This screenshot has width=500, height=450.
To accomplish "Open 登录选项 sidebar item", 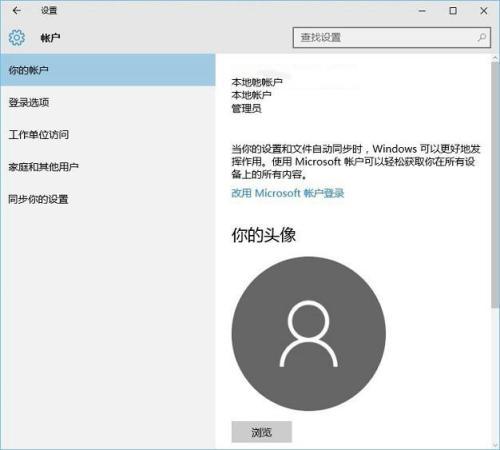I will 108,102.
